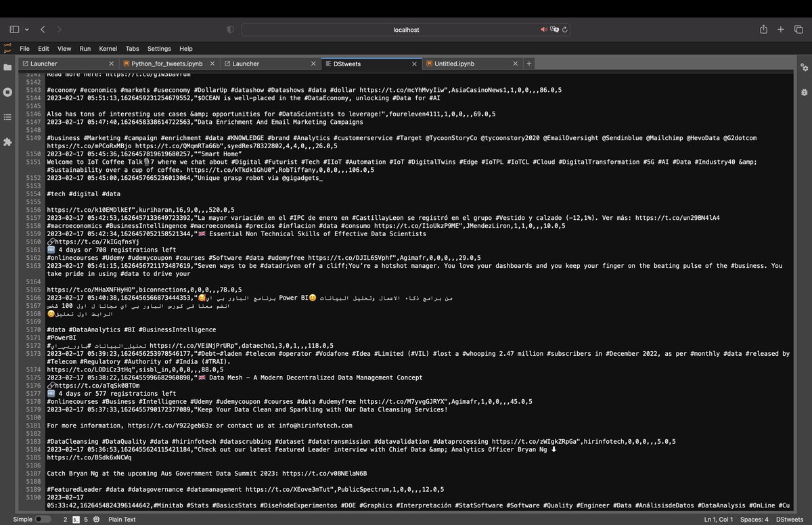Open the Help menu
The image size is (812, 525).
[186, 49]
